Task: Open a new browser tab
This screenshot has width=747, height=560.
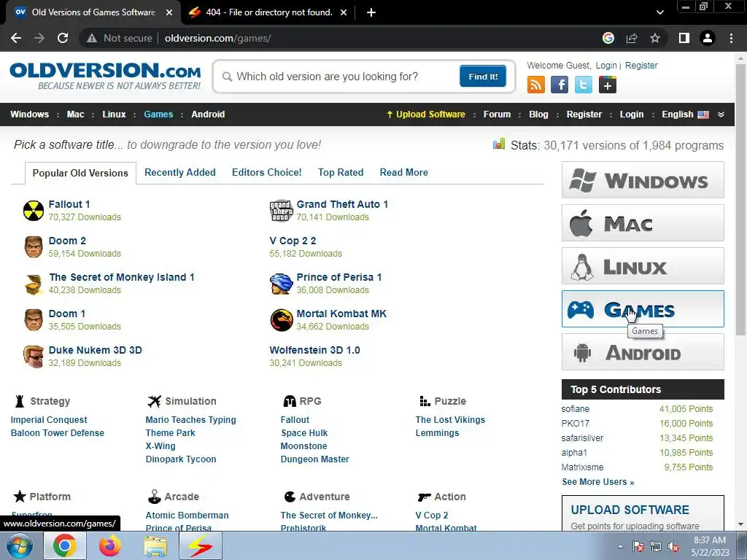Action: [x=371, y=12]
